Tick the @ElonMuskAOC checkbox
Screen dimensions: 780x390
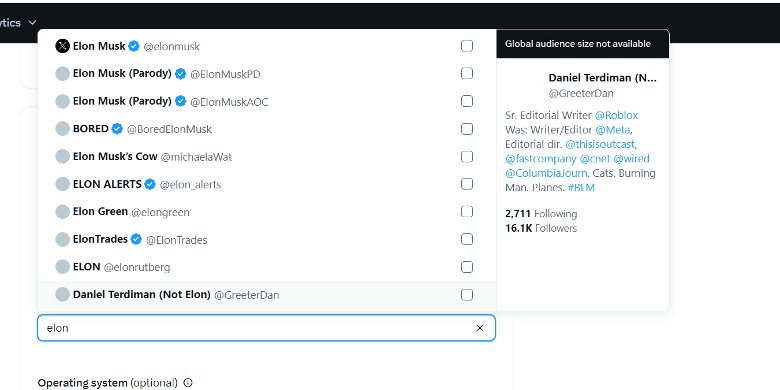click(467, 101)
